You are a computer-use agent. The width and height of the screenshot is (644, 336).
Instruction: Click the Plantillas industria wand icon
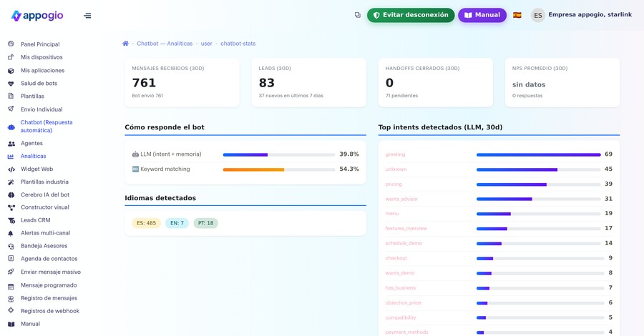[11, 182]
